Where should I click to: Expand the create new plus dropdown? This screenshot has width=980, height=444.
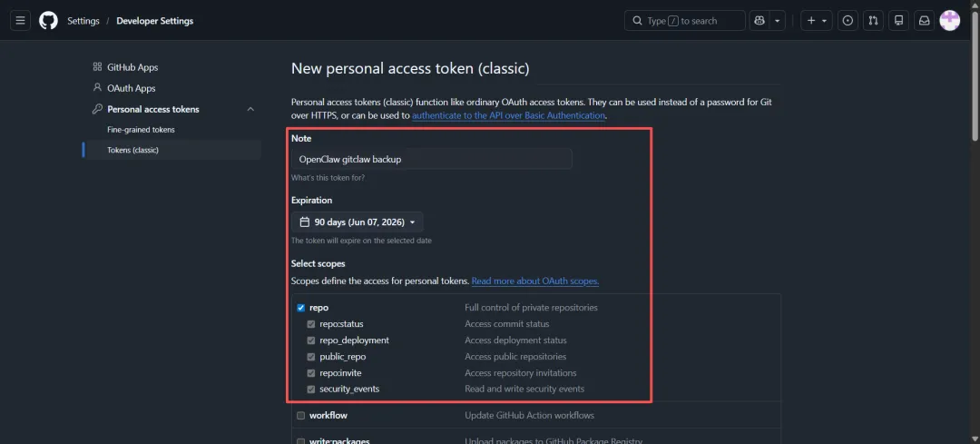[816, 21]
